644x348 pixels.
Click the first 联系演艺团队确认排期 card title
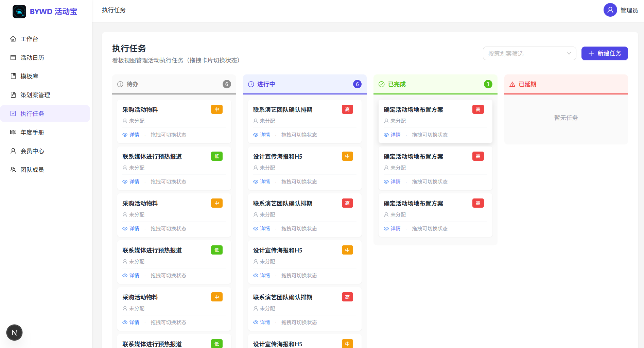(x=283, y=110)
